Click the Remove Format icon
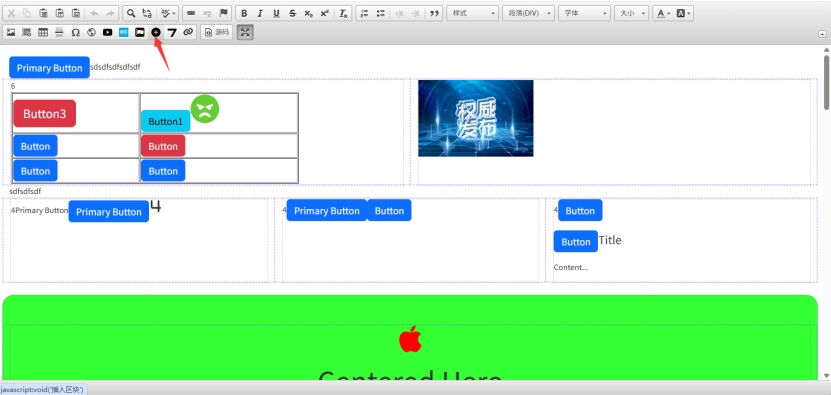Viewport: 831px width, 395px height. (343, 13)
